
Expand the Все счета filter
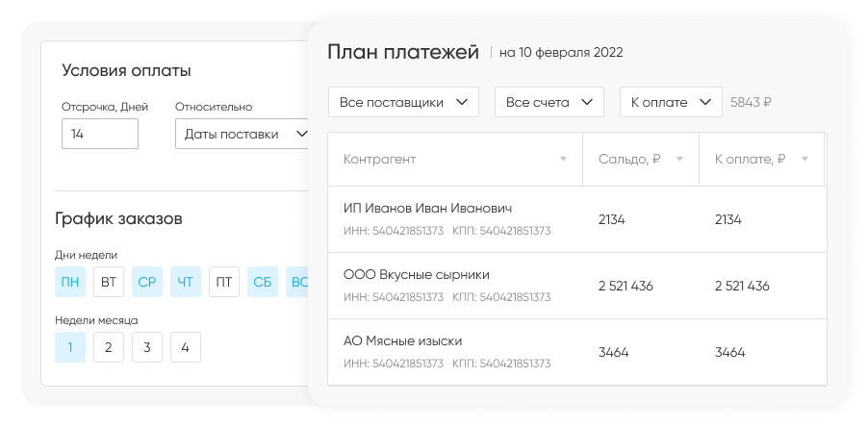(549, 102)
